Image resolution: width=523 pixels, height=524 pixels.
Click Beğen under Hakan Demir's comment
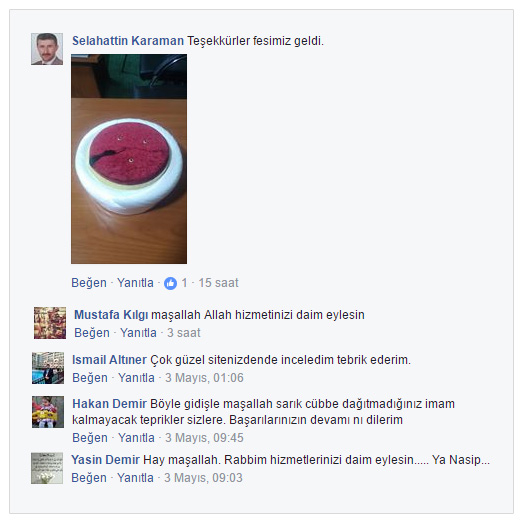(x=90, y=438)
